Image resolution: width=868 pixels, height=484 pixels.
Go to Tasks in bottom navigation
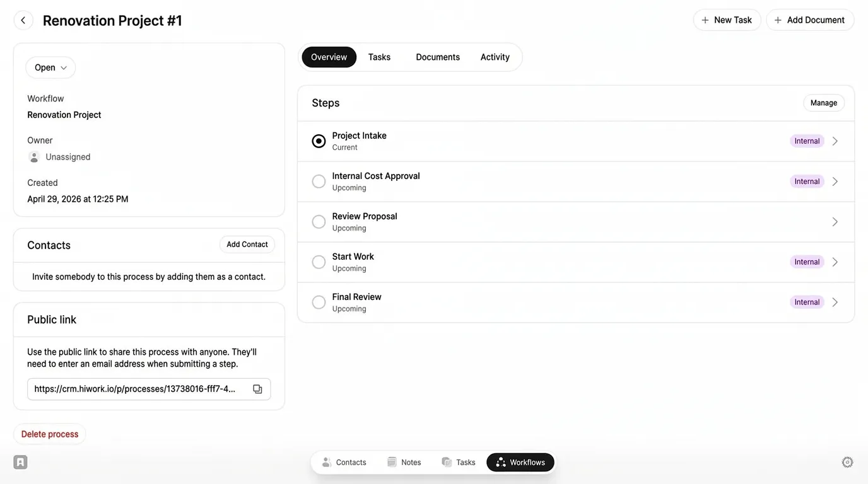[459, 462]
